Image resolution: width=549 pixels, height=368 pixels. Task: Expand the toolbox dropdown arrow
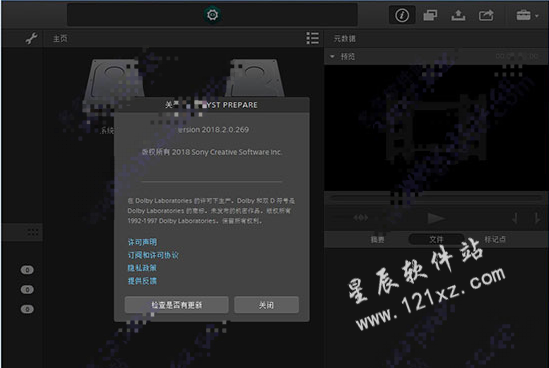click(x=537, y=16)
